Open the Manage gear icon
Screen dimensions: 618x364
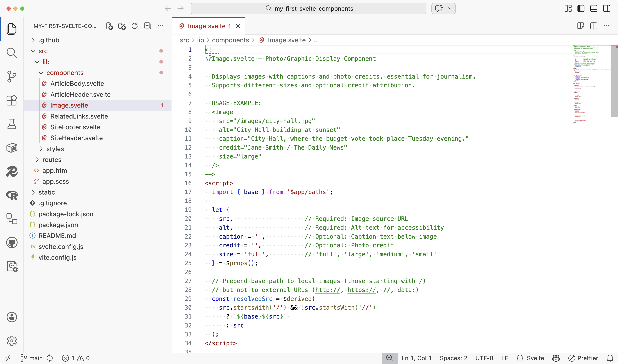pyautogui.click(x=12, y=341)
